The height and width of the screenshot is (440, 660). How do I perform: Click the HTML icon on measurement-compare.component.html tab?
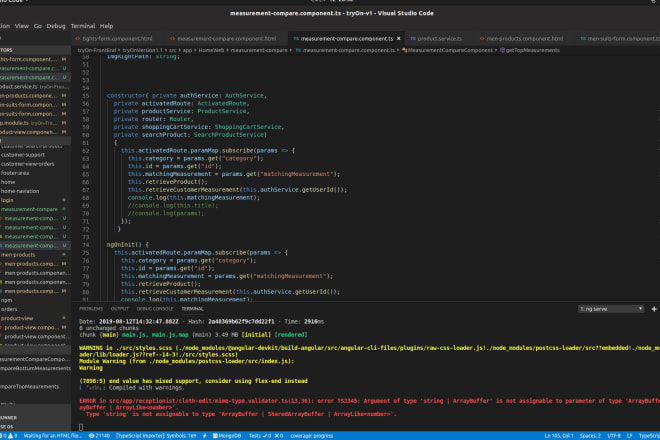click(172, 38)
